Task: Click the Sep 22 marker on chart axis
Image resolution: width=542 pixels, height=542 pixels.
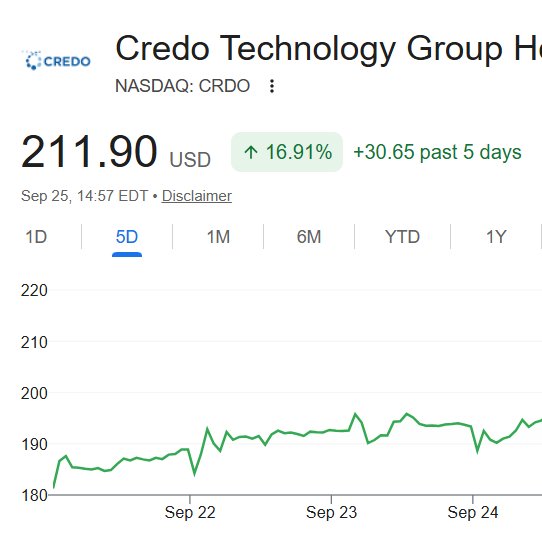Action: (190, 512)
